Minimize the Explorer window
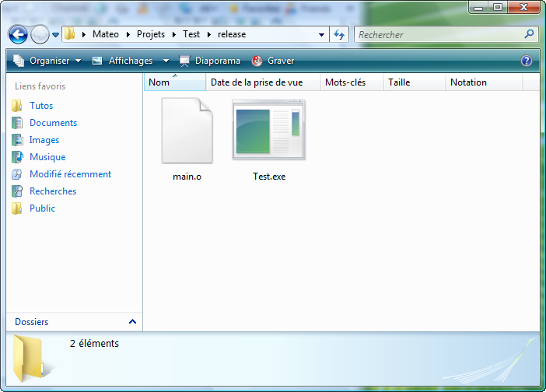The width and height of the screenshot is (546, 392). pos(478,7)
